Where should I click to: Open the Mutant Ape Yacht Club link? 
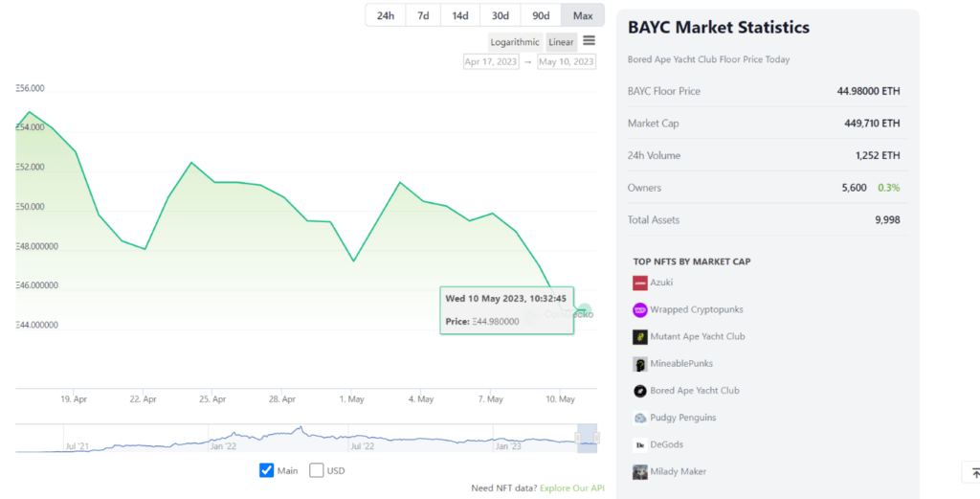(x=698, y=336)
